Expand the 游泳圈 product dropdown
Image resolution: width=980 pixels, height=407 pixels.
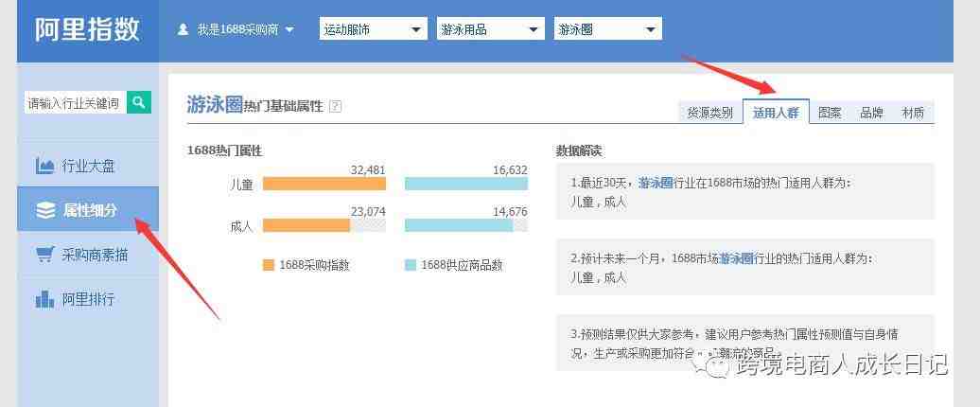[607, 28]
